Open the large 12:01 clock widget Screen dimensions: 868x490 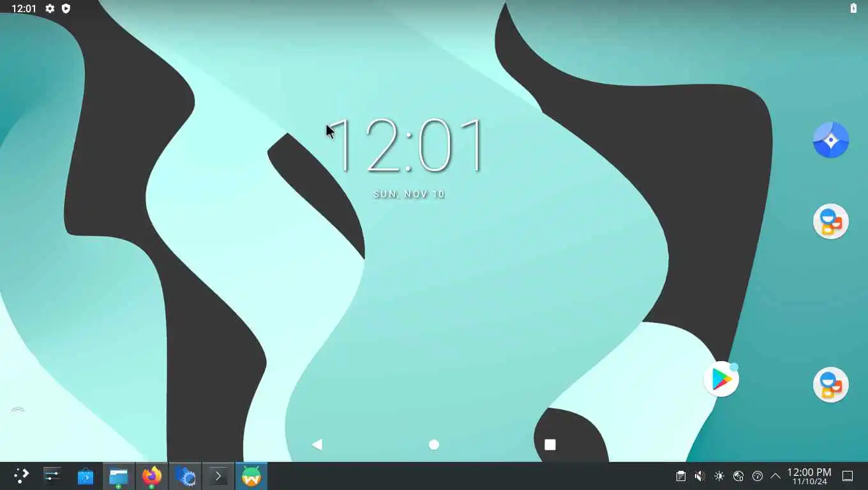(407, 145)
